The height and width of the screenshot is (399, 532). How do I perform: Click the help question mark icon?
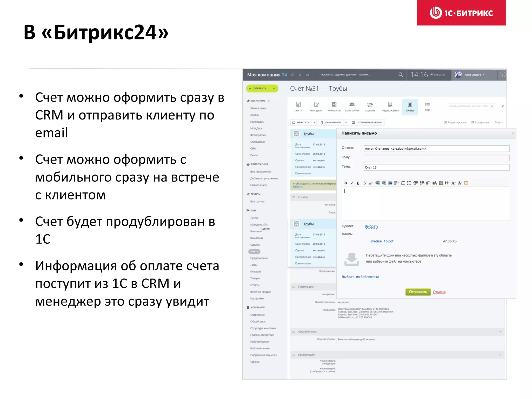click(x=503, y=75)
